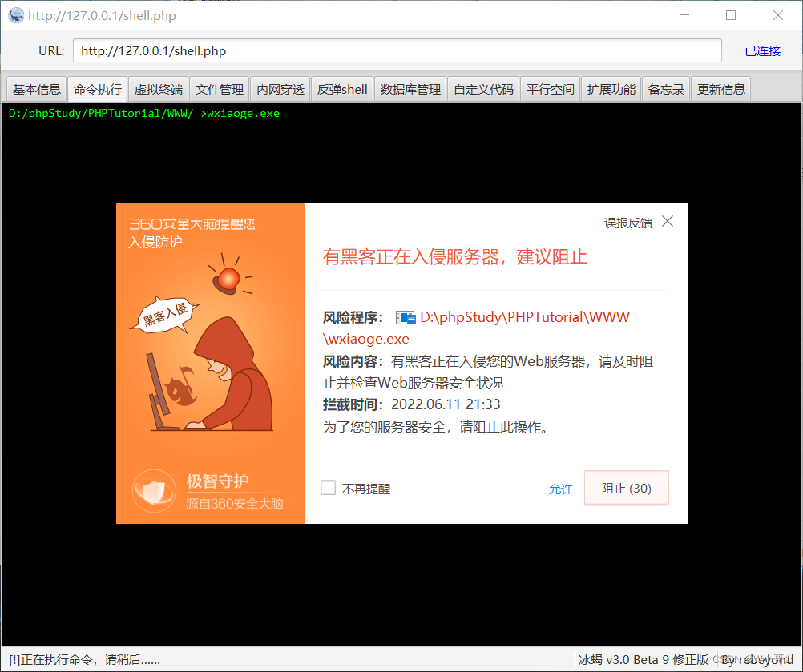Check the 更新信息 tab
Screen dimensions: 803x672
[720, 89]
